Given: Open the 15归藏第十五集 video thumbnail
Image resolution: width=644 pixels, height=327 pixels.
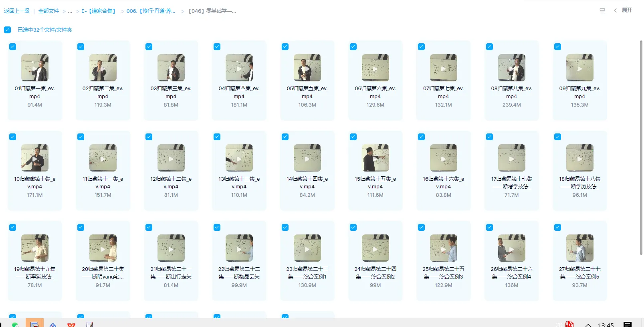Looking at the screenshot, I should pos(375,158).
